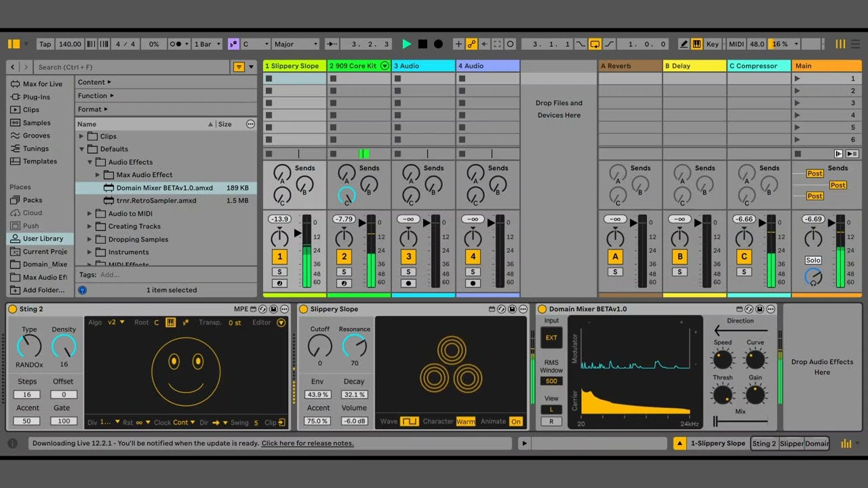Toggle Draw Mode pencil icon

[x=684, y=44]
